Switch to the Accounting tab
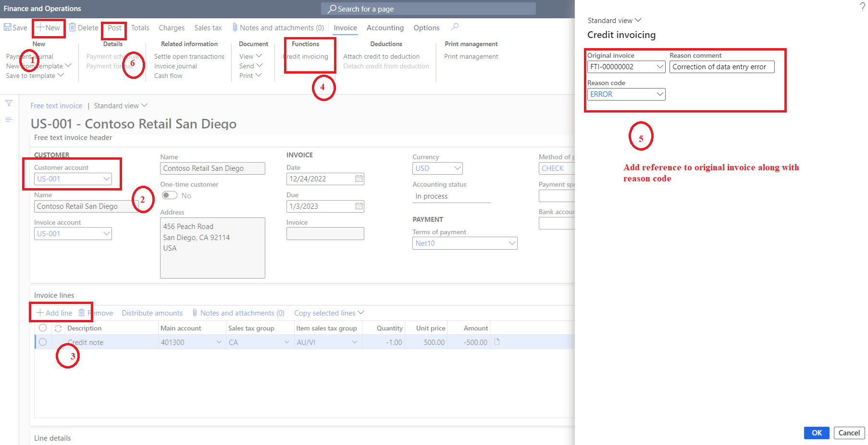This screenshot has height=445, width=868. [x=384, y=27]
